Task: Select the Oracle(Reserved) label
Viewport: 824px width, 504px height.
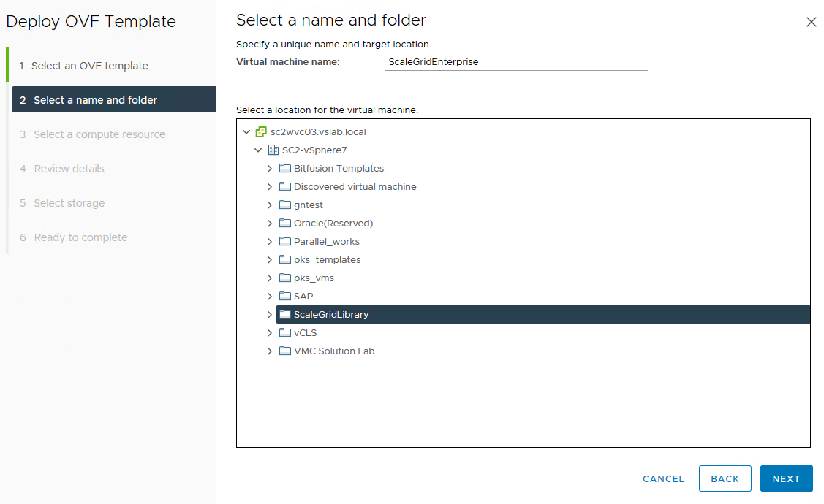Action: click(x=333, y=223)
